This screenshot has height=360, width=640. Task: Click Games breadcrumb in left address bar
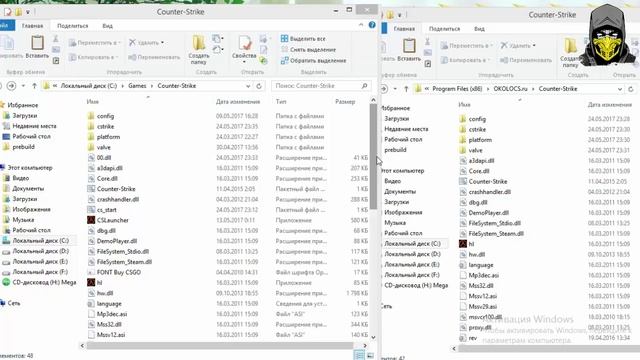pos(137,86)
